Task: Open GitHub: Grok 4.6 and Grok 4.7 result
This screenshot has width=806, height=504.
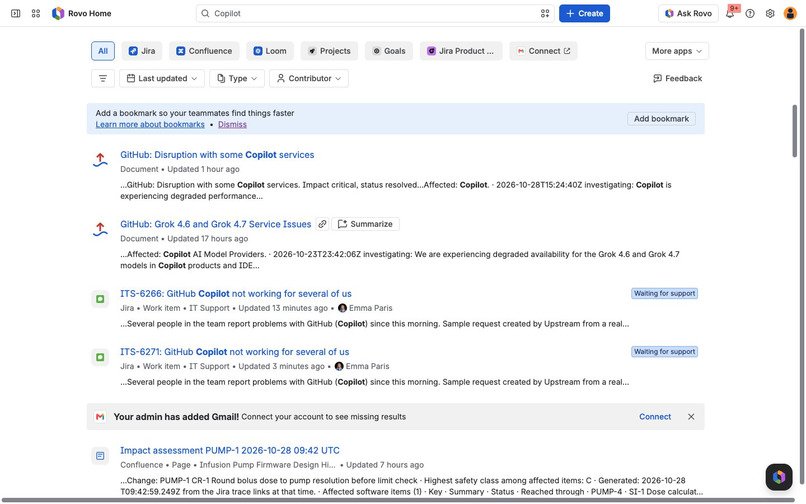Action: 216,224
